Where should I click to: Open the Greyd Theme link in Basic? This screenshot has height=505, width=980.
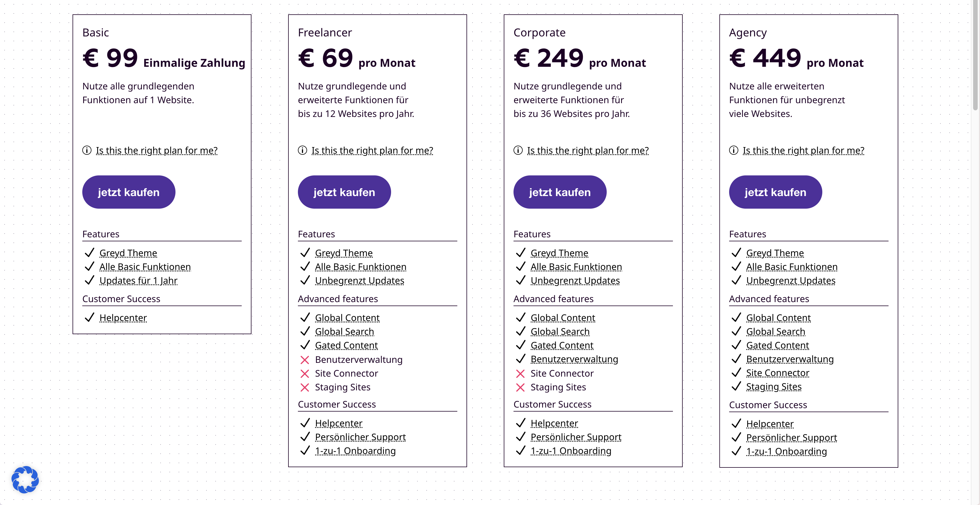[x=128, y=253]
